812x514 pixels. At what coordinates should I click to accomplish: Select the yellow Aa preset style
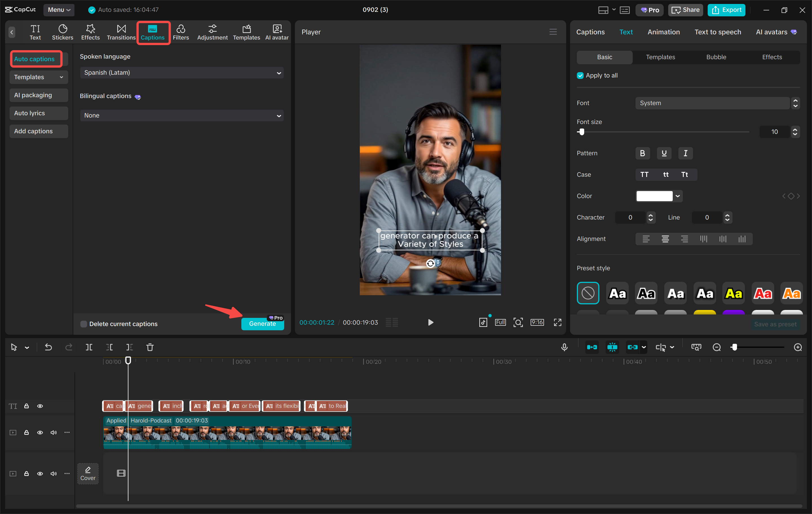click(734, 293)
